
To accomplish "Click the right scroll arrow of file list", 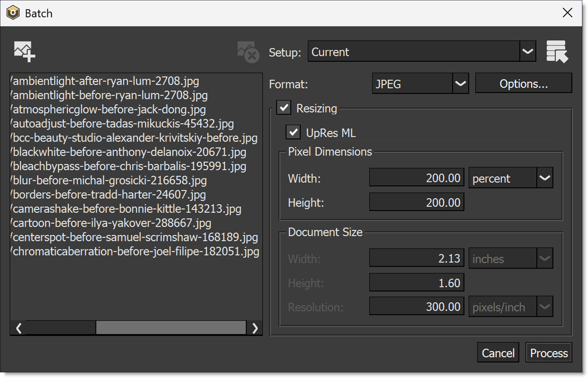I will coord(255,328).
